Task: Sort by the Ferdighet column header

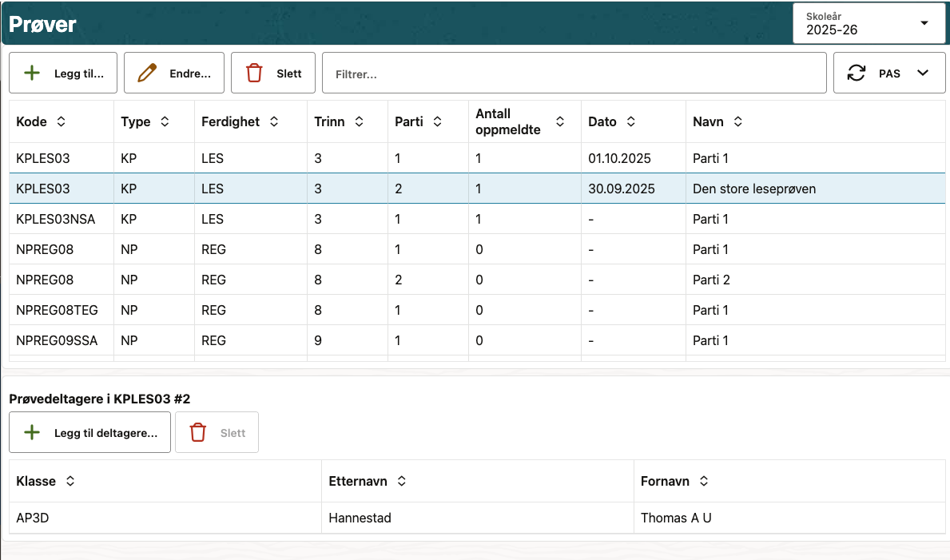Action: pyautogui.click(x=240, y=122)
